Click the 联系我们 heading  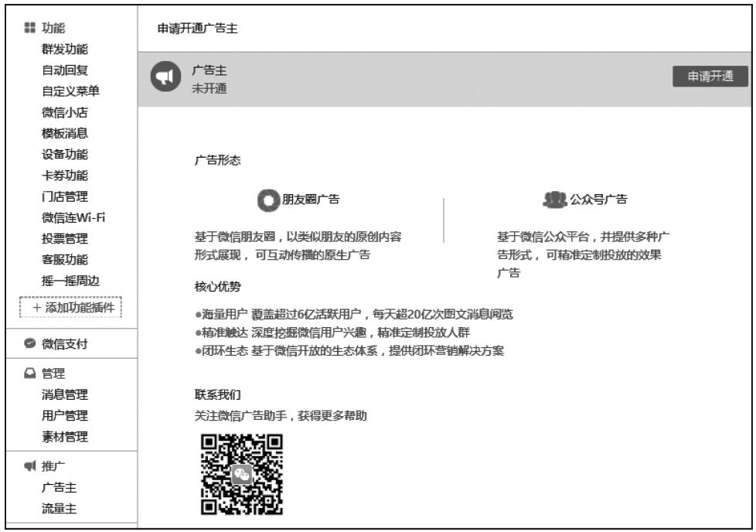pos(217,394)
